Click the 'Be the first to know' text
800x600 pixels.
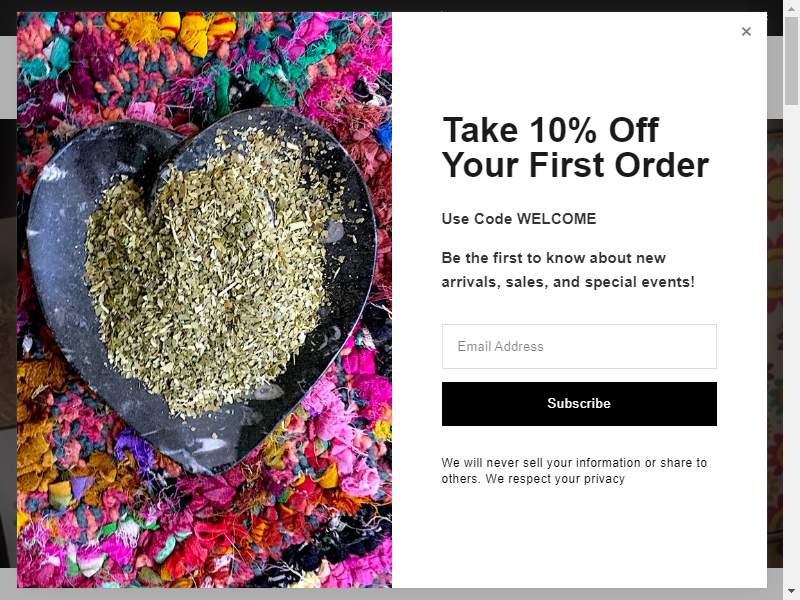(x=554, y=258)
